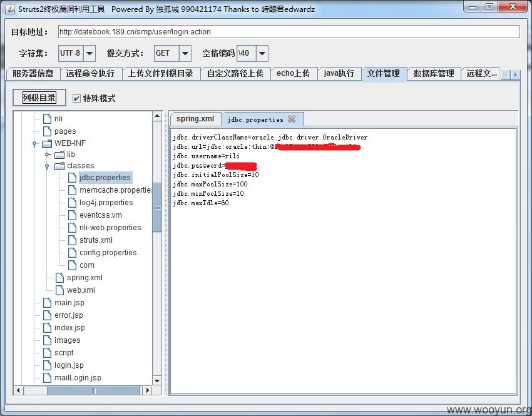Close the jdbc.properties editor tab
Image resolution: width=532 pixels, height=416 pixels.
pos(292,119)
